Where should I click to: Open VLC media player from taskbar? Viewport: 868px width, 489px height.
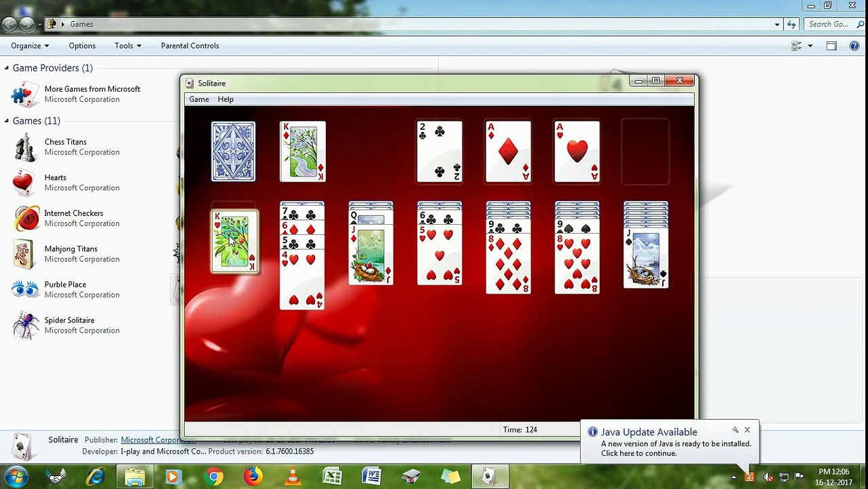[293, 477]
